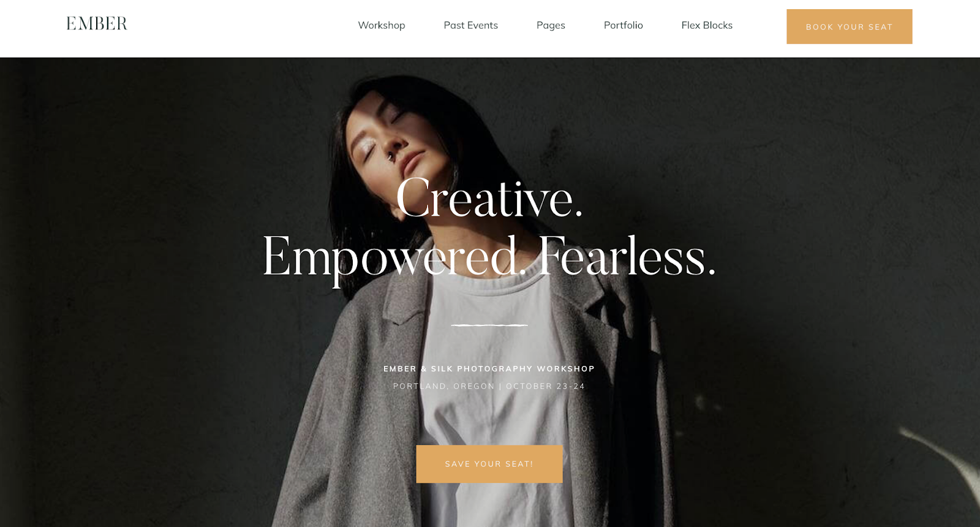Select the "Creative." headline text
The width and height of the screenshot is (980, 527).
tap(489, 197)
